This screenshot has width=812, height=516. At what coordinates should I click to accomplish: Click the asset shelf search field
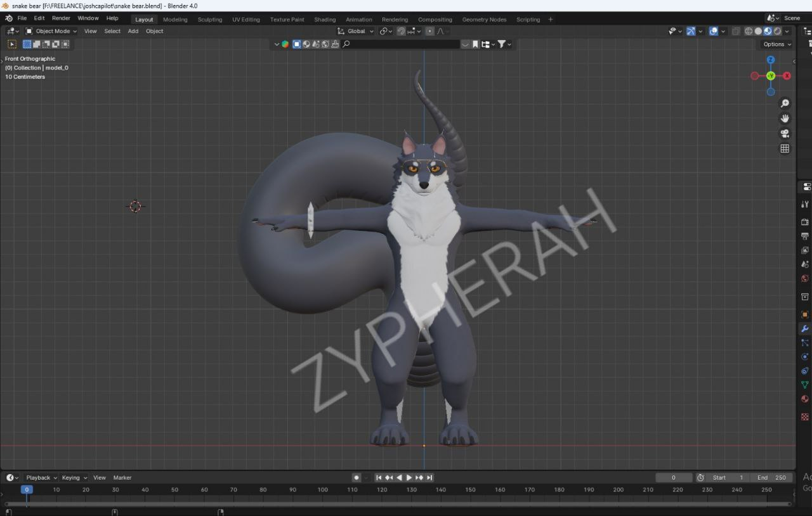(x=400, y=44)
